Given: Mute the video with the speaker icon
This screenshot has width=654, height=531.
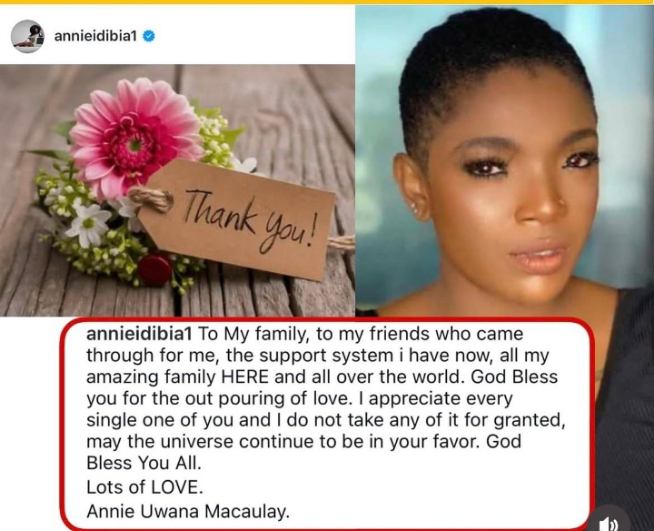Looking at the screenshot, I should coord(610,521).
